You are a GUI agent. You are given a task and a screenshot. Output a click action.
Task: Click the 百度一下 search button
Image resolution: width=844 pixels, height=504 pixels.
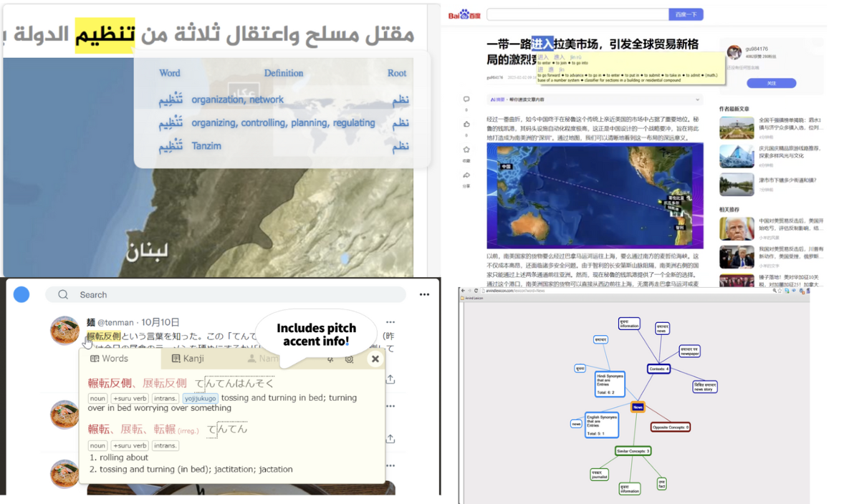tap(686, 14)
